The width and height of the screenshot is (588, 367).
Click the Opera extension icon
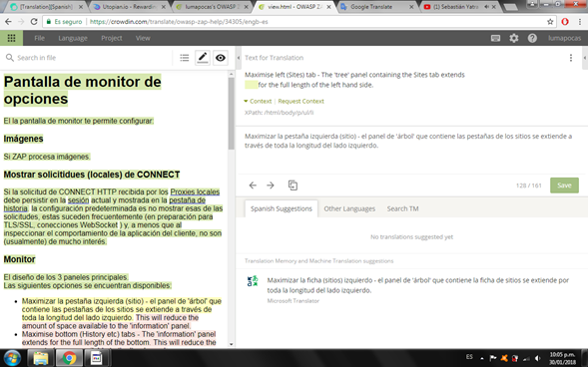(x=565, y=22)
